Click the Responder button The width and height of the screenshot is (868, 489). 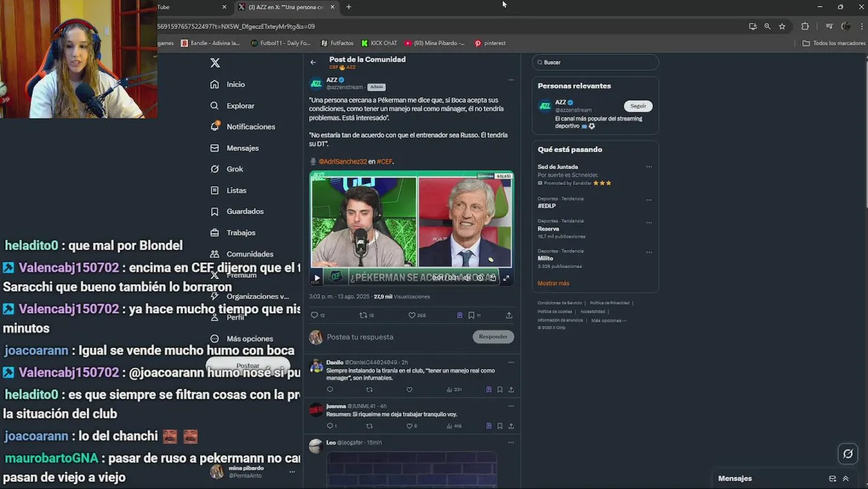click(493, 337)
